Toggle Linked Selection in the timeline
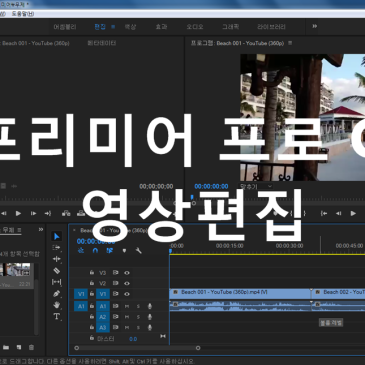This screenshot has height=365, width=365. coord(110,250)
